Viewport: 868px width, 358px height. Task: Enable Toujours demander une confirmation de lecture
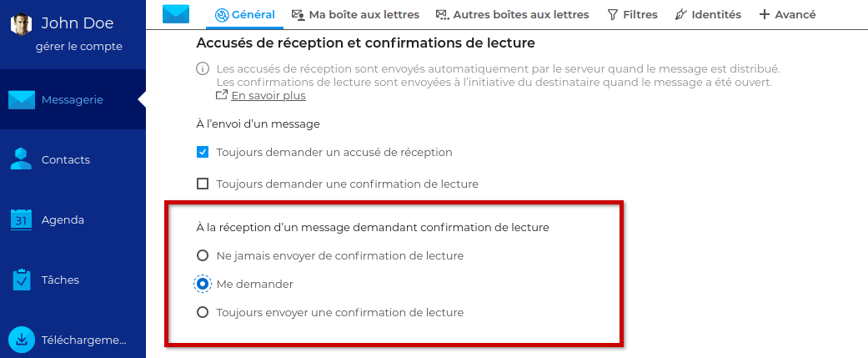(x=203, y=183)
